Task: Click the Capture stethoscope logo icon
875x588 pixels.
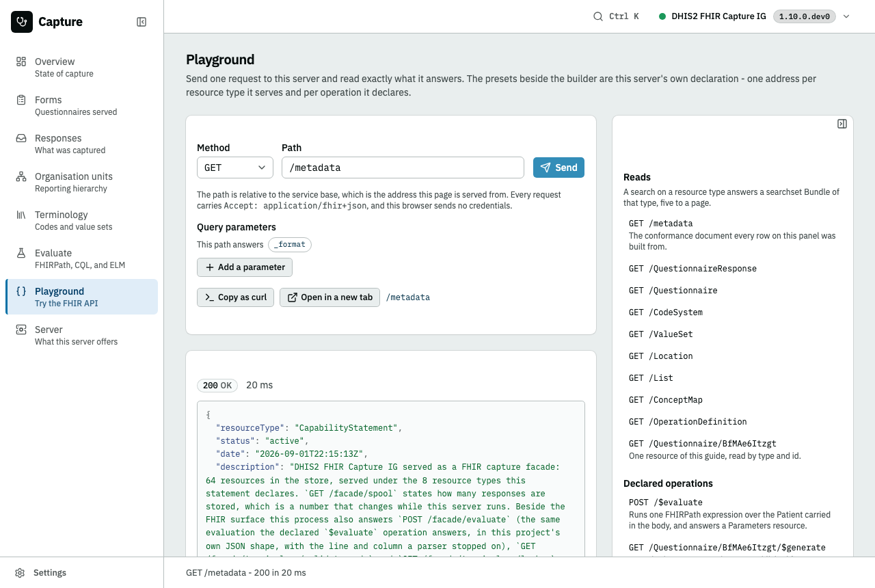Action: pos(22,22)
